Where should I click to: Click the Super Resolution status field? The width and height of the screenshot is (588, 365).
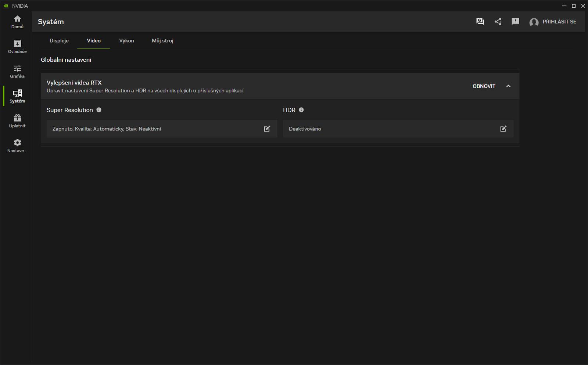point(162,129)
